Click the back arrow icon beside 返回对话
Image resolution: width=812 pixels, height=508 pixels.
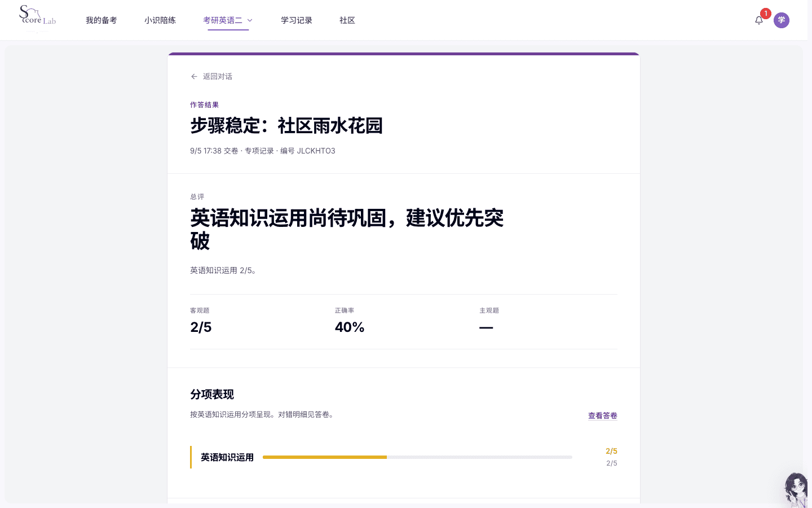pyautogui.click(x=194, y=76)
